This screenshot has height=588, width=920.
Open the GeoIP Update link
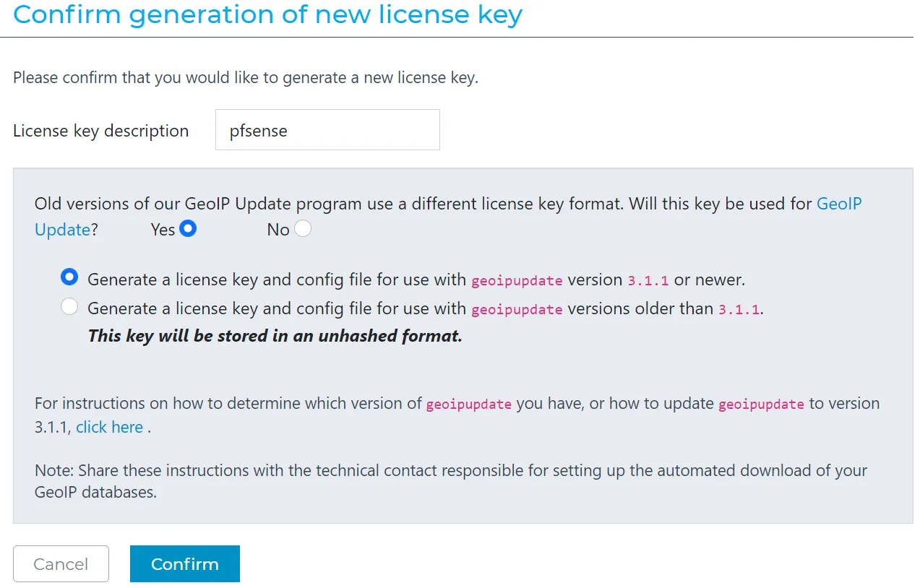click(x=838, y=204)
